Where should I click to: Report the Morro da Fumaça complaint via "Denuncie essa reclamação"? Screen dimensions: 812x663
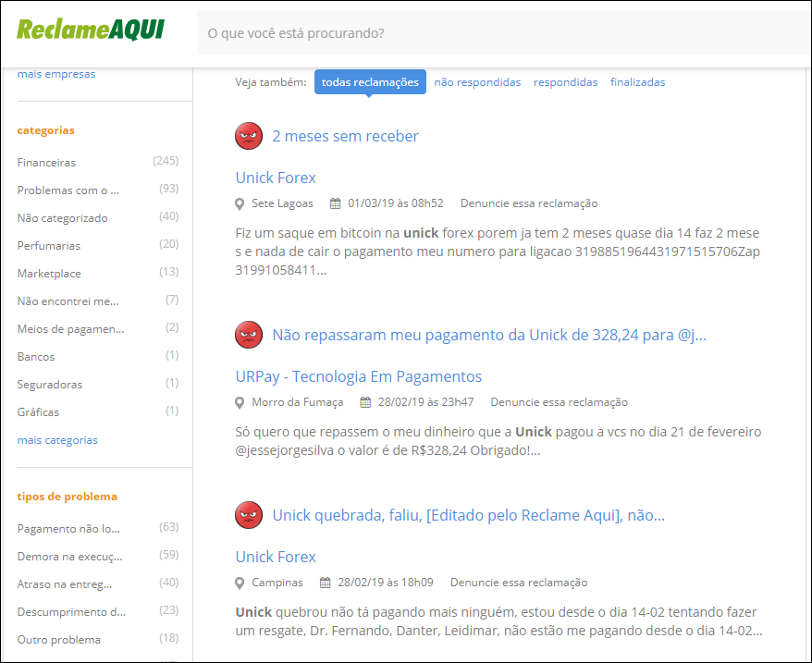(x=560, y=402)
